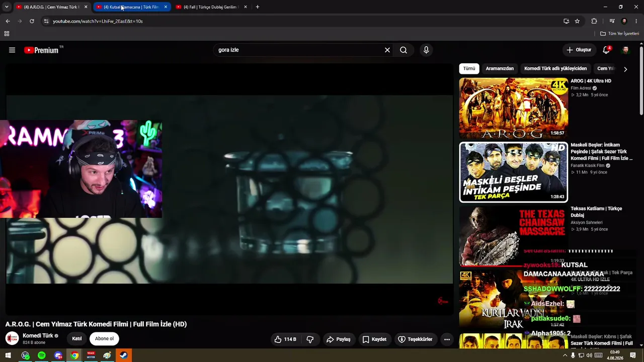Open Komedi Türk channel name link

click(38, 336)
